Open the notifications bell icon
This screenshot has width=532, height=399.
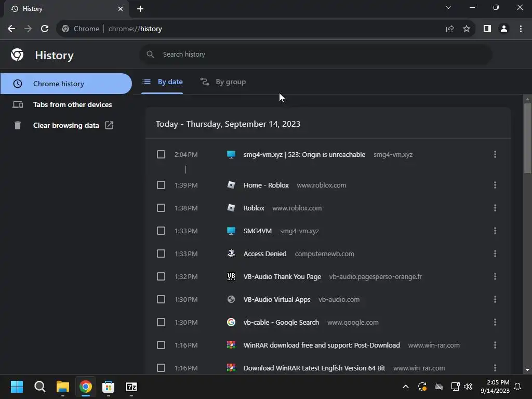pos(518,387)
